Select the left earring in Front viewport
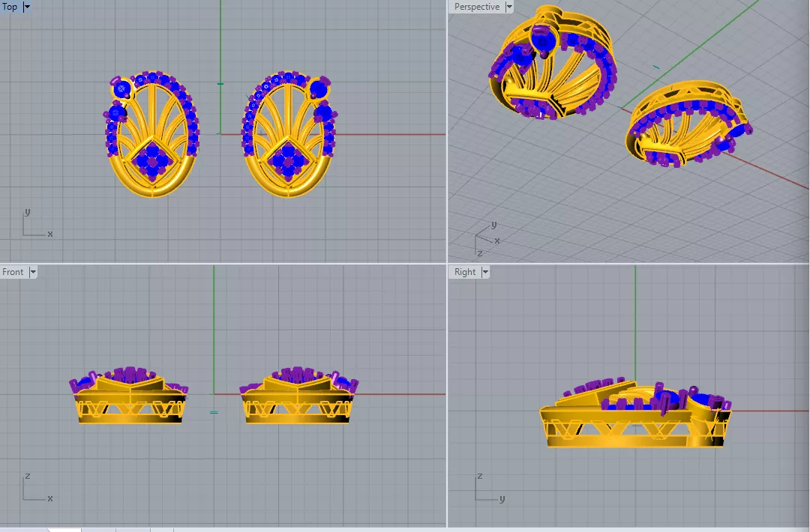This screenshot has width=810, height=532. click(x=129, y=396)
